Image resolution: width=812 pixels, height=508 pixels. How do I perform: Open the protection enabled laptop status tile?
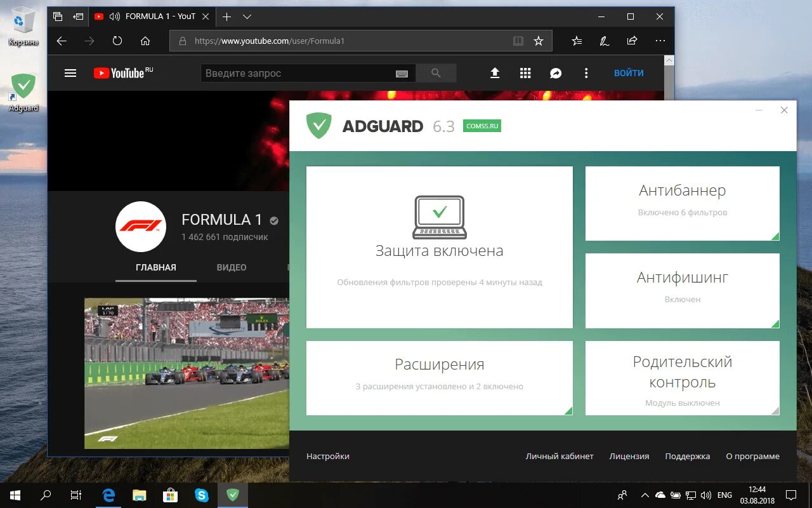click(439, 247)
